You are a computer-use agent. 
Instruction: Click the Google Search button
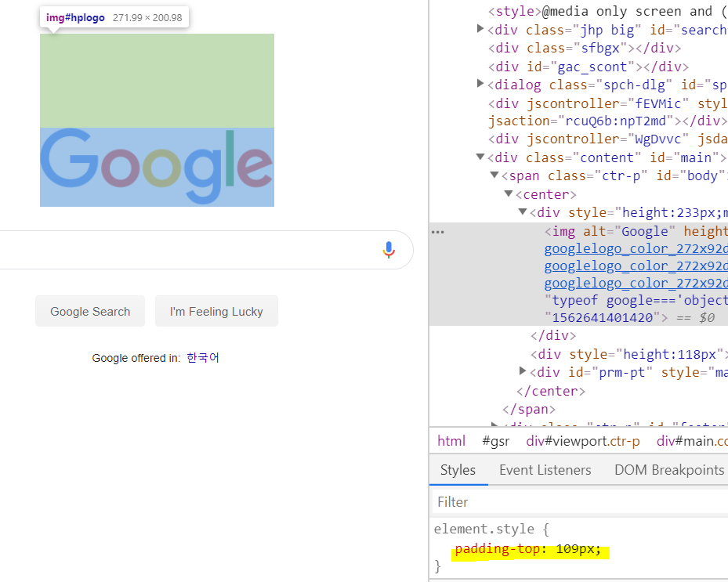pos(90,311)
